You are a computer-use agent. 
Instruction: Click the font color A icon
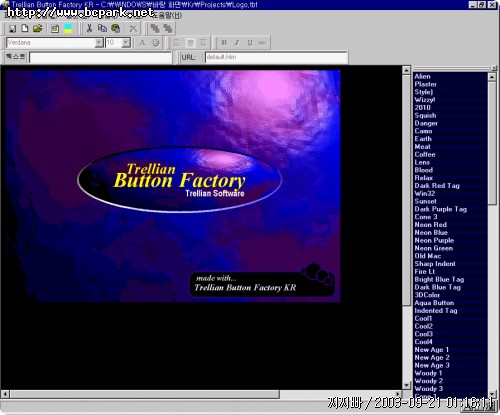[142, 43]
